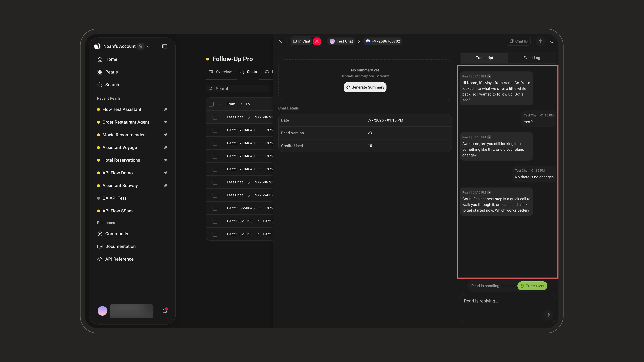Click the 'Yes ?' message bubble

point(538,119)
